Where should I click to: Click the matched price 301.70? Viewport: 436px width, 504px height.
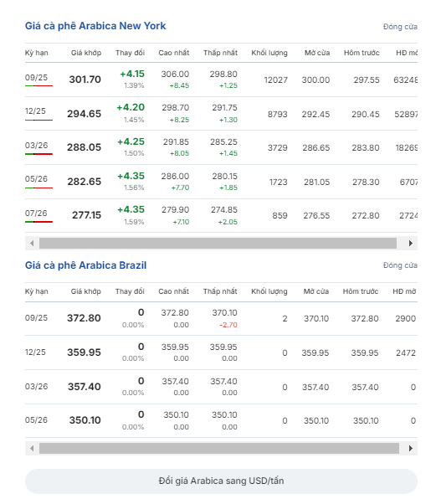coord(85,80)
